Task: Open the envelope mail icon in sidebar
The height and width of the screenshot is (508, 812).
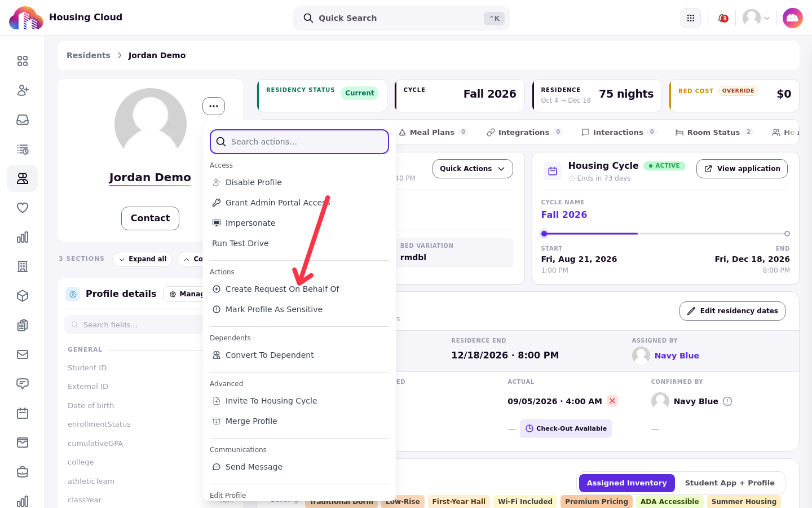Action: (x=23, y=354)
